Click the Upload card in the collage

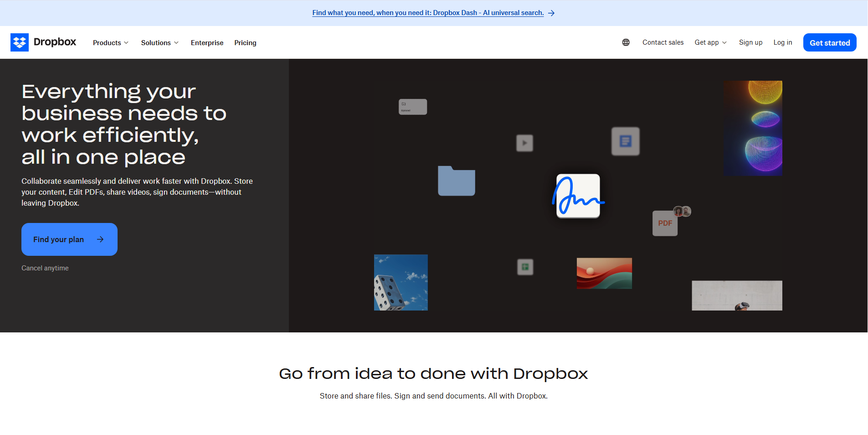[x=412, y=107]
